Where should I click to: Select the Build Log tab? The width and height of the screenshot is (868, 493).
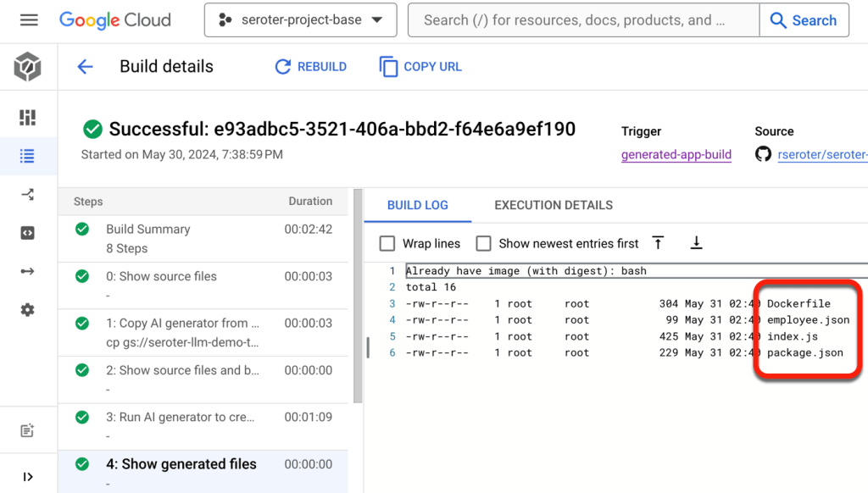tap(417, 205)
